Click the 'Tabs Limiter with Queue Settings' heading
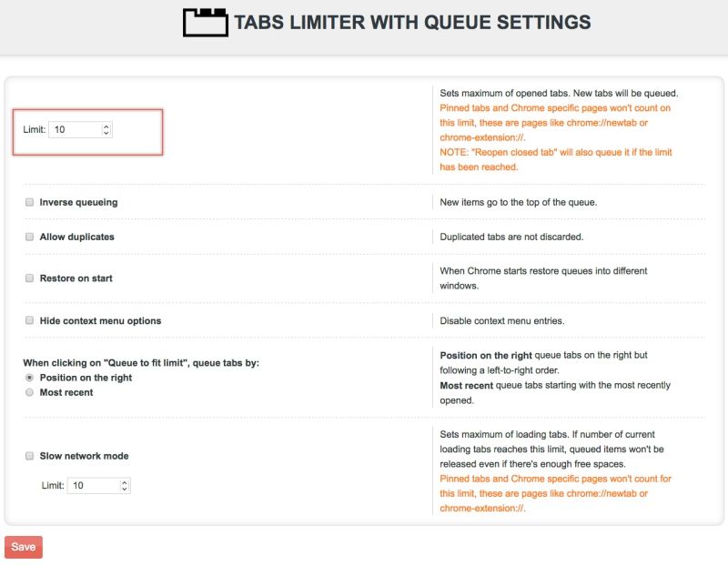 point(412,22)
